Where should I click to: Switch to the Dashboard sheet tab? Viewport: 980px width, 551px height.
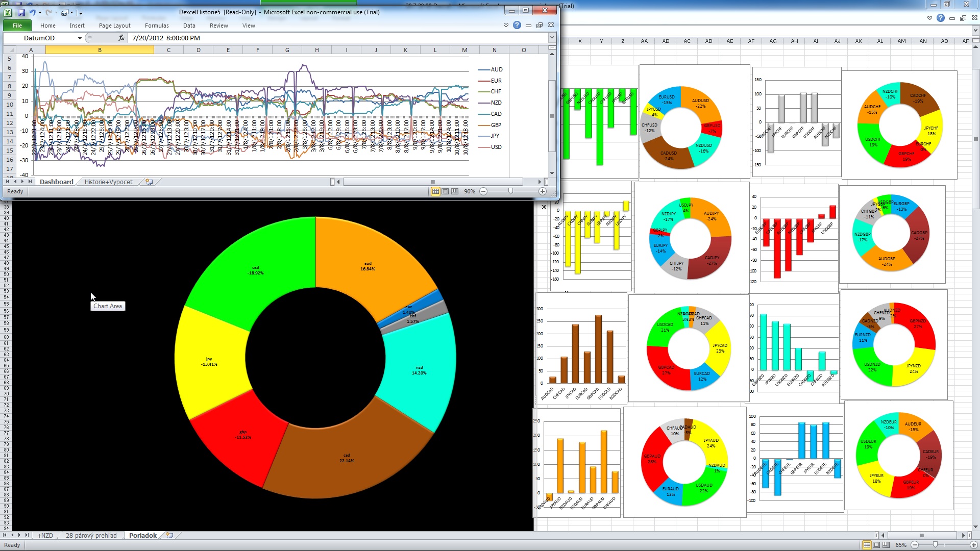tap(56, 182)
